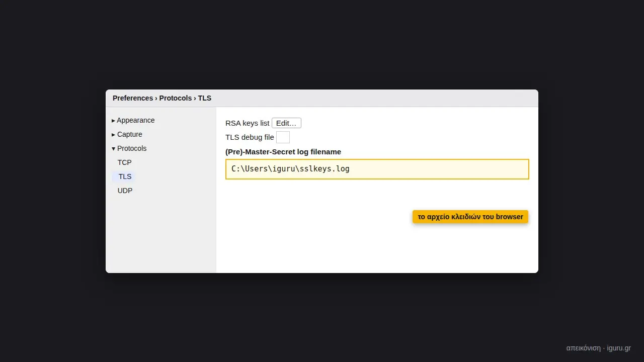Viewport: 644px width, 362px height.
Task: Collapse the Protocols tree section
Action: click(x=129, y=148)
